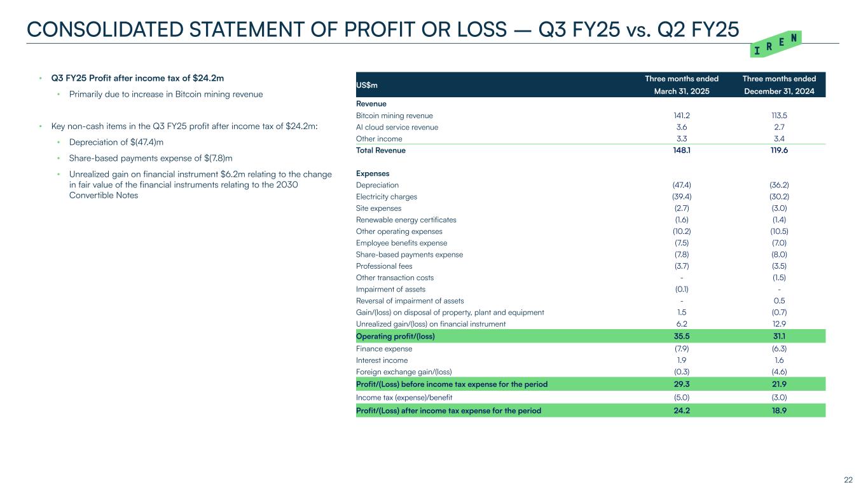
Task: Select the US$m header cell
Action: [369, 85]
